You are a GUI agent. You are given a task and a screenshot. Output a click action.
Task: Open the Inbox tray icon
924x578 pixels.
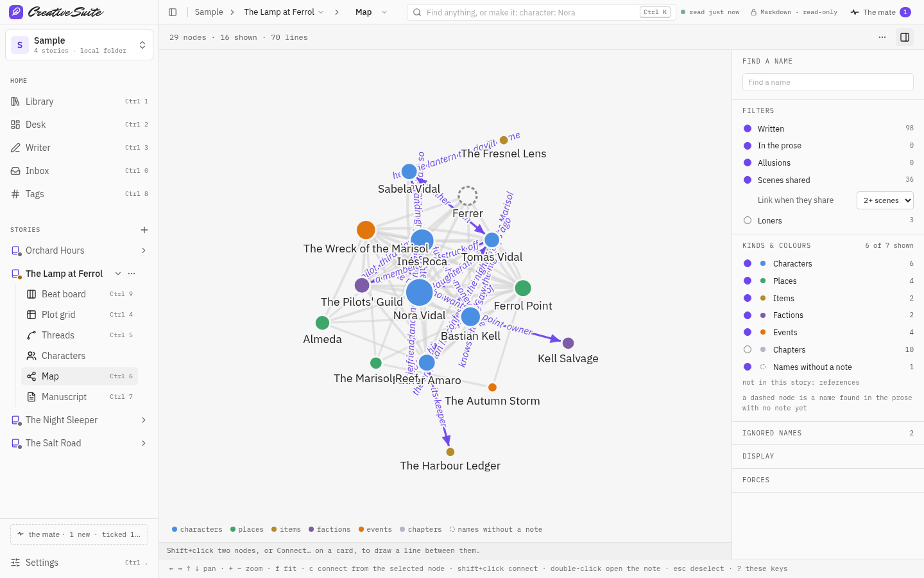click(15, 171)
